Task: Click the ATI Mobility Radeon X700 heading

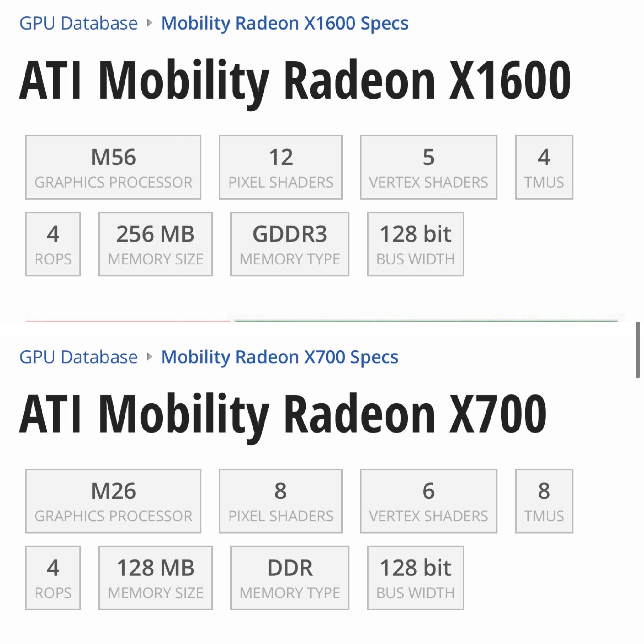Action: [283, 414]
